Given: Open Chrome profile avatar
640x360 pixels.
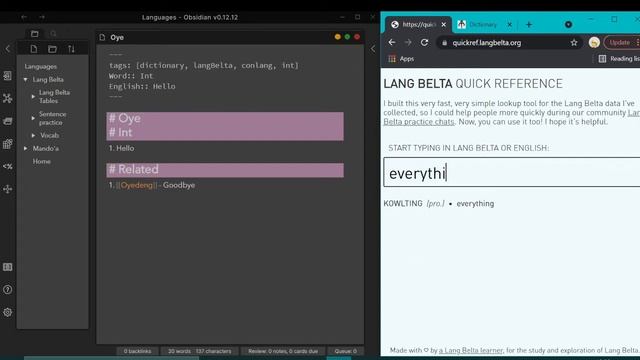Looking at the screenshot, I should pos(594,42).
